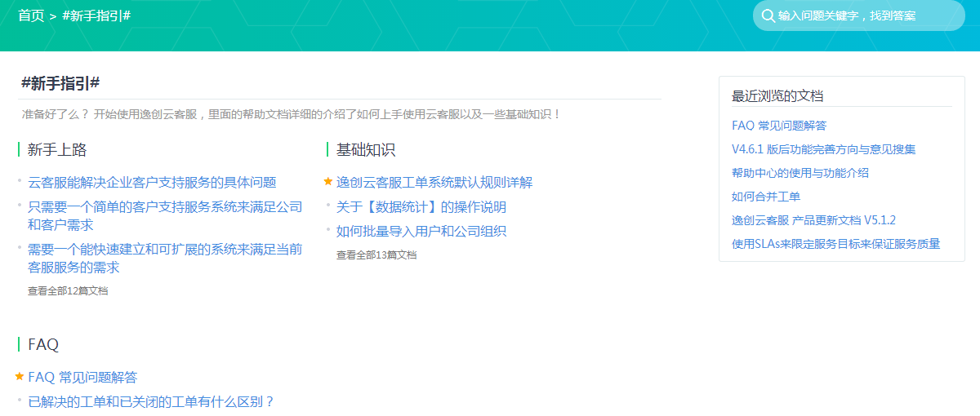Open the 基础知识 section heading
This screenshot has width=980, height=416.
(366, 150)
